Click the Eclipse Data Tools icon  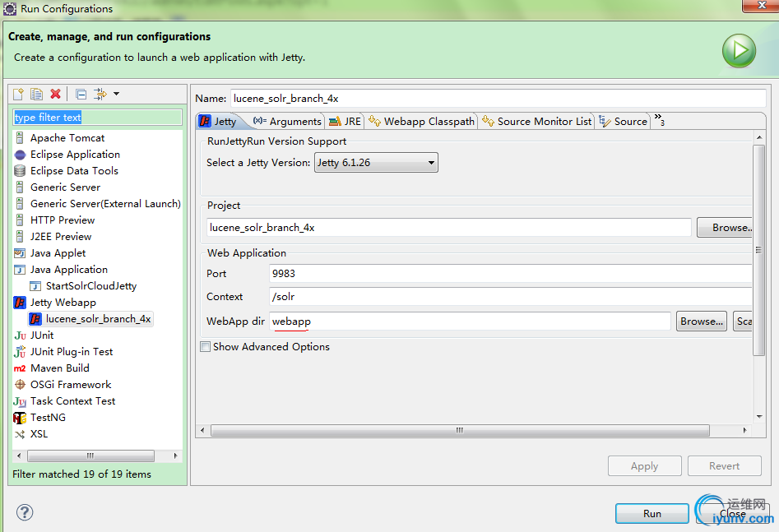(20, 171)
